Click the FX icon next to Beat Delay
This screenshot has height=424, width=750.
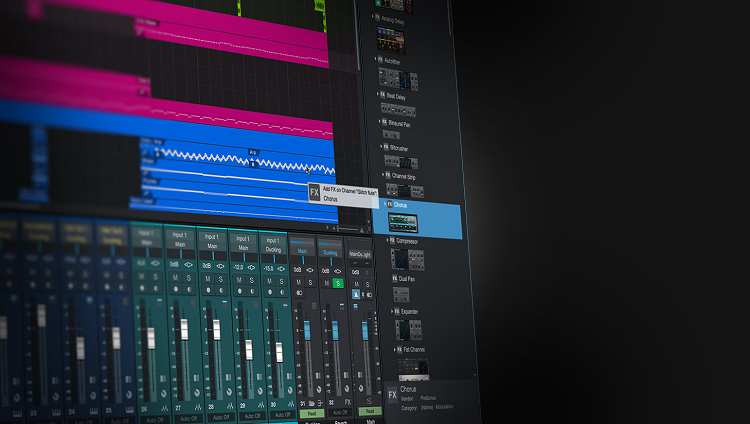click(x=383, y=95)
